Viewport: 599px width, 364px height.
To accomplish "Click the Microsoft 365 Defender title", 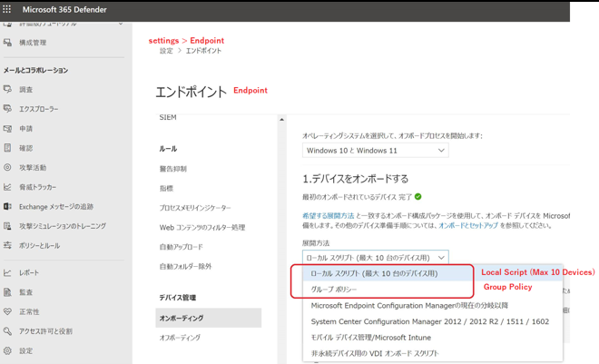I will click(x=64, y=10).
